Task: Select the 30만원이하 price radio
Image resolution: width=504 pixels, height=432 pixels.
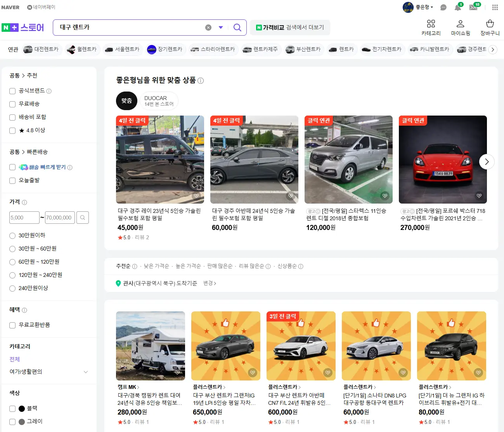Action: coord(12,235)
